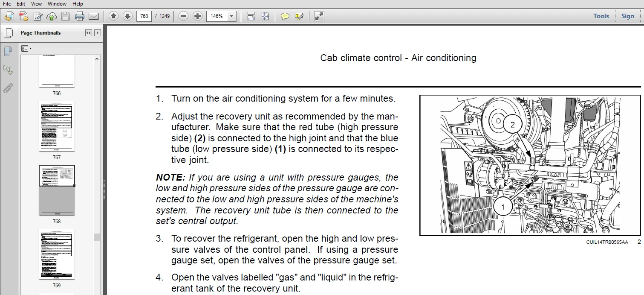644x295 pixels.
Task: Send file by email envelope icon
Action: point(94,16)
